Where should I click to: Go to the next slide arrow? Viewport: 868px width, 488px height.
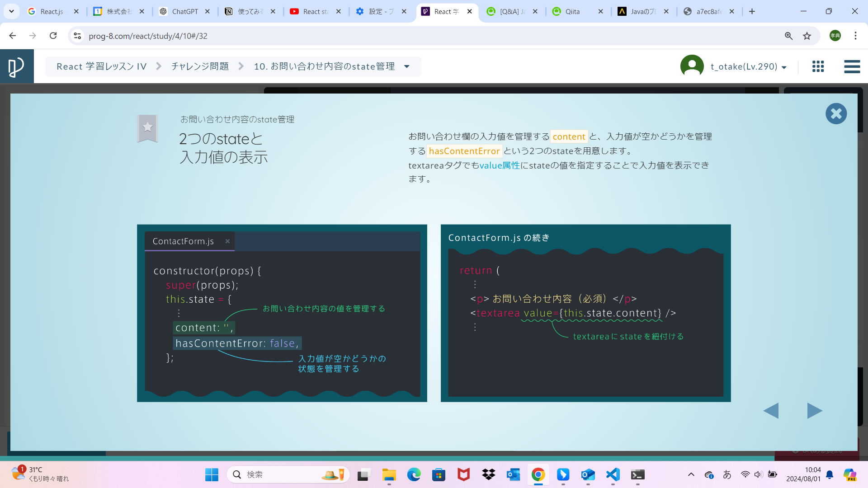coord(815,411)
